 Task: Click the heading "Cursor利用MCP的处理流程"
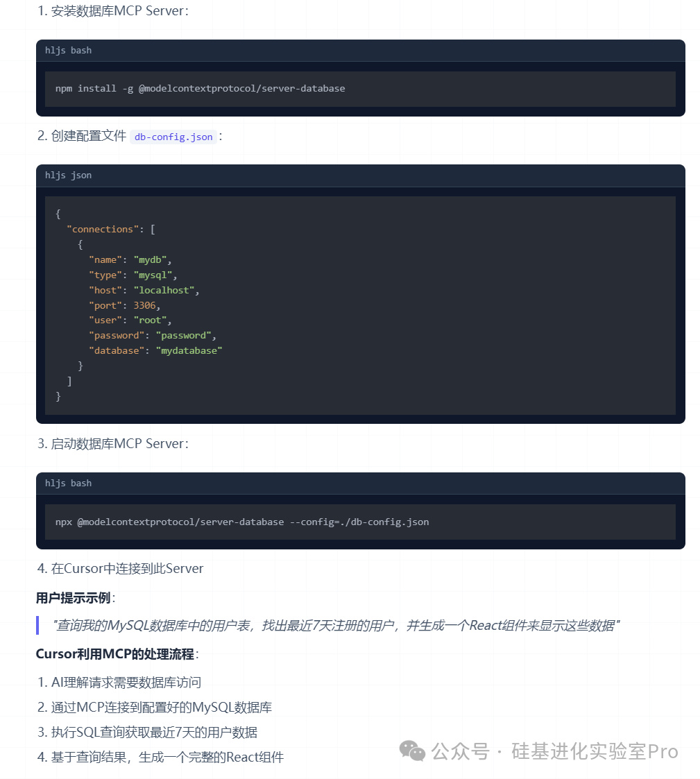click(114, 654)
